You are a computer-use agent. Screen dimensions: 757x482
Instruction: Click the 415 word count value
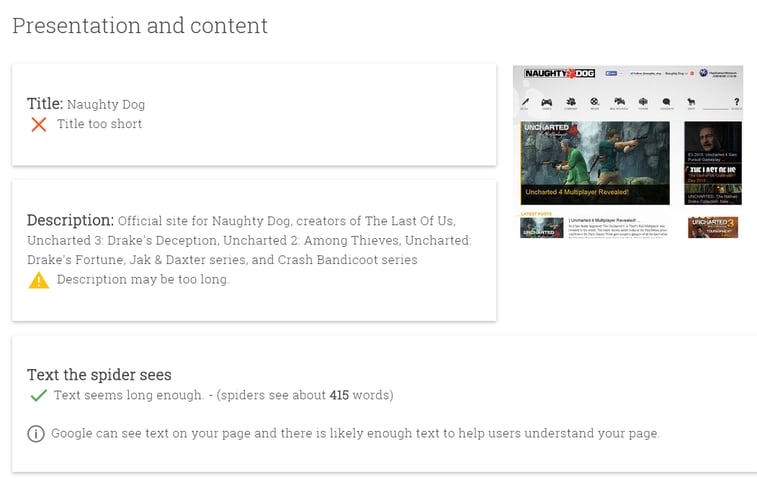click(339, 395)
